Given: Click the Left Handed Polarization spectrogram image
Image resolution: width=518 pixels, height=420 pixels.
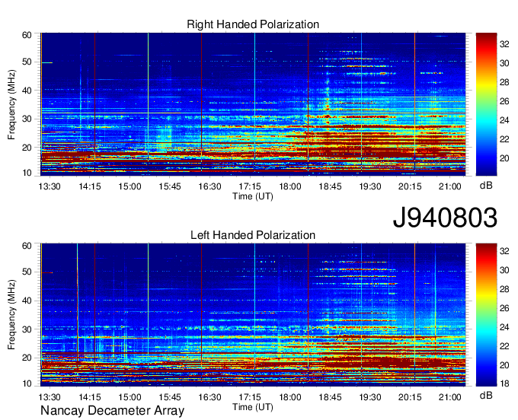Looking at the screenshot, I should (x=253, y=315).
